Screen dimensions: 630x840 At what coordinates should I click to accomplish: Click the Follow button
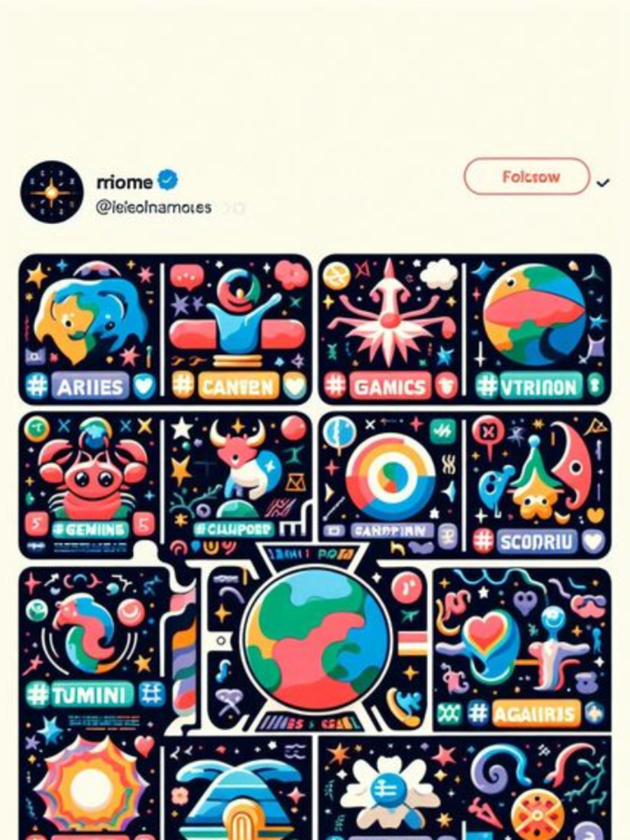click(526, 176)
